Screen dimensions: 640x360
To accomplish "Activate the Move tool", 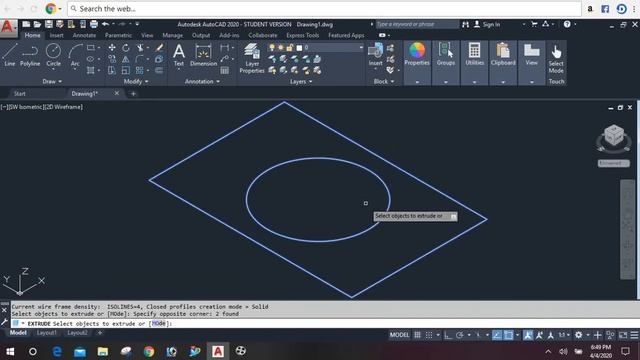I will [x=112, y=48].
